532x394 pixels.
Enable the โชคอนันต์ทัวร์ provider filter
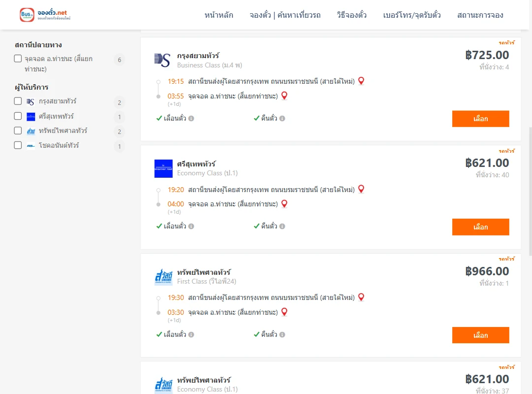[18, 145]
